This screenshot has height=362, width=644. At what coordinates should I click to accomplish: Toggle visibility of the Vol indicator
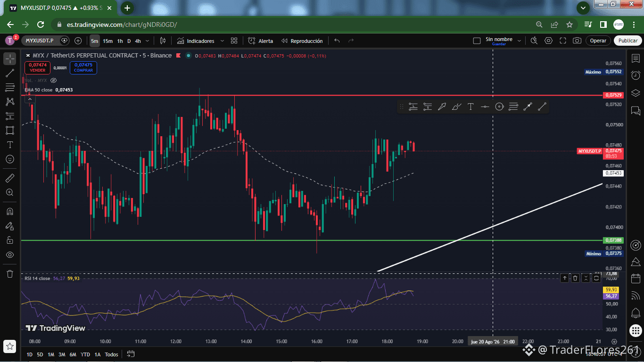point(53,80)
